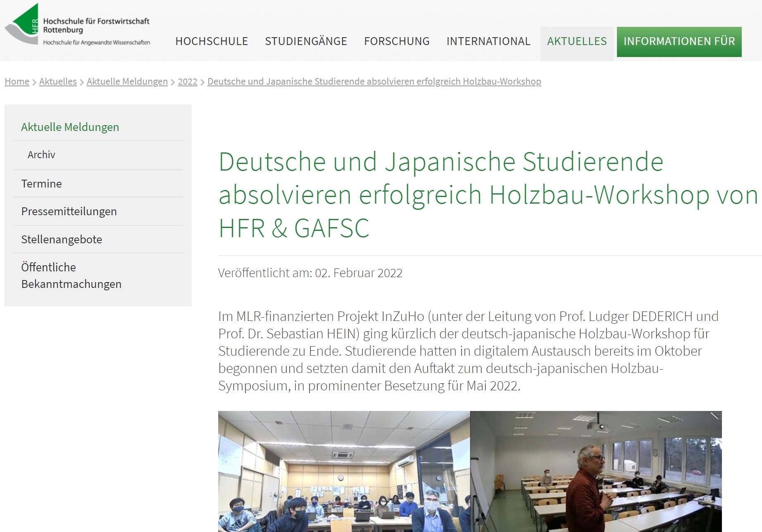Open the FORSCHUNG menu

coord(397,41)
